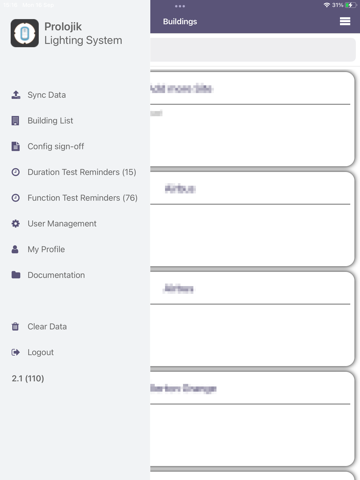
Task: Click the Clear Data trash icon
Action: coord(15,326)
